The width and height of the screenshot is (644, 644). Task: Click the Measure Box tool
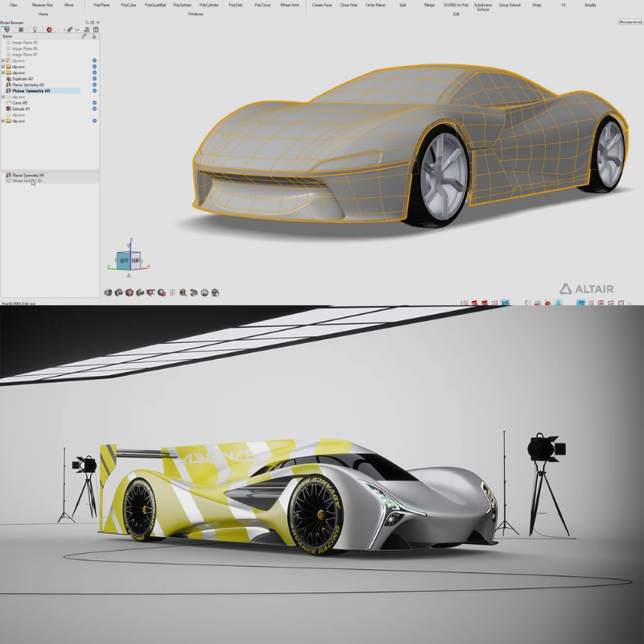pos(43,5)
